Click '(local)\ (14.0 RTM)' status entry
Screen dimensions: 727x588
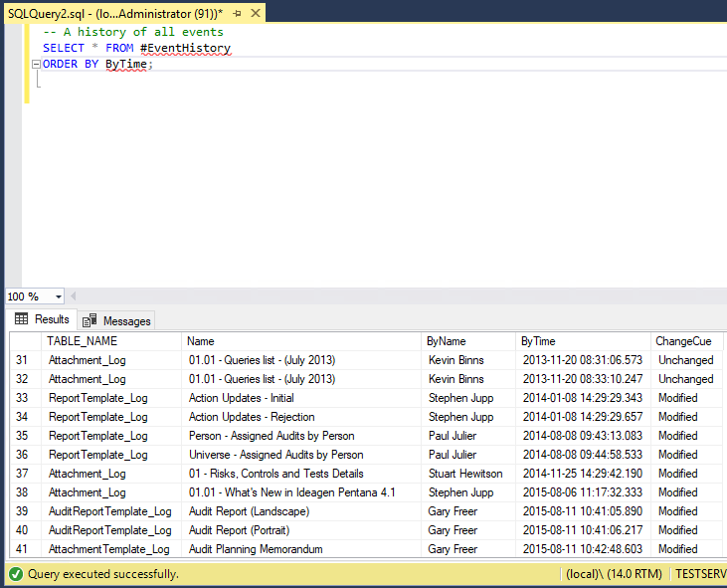[614, 574]
